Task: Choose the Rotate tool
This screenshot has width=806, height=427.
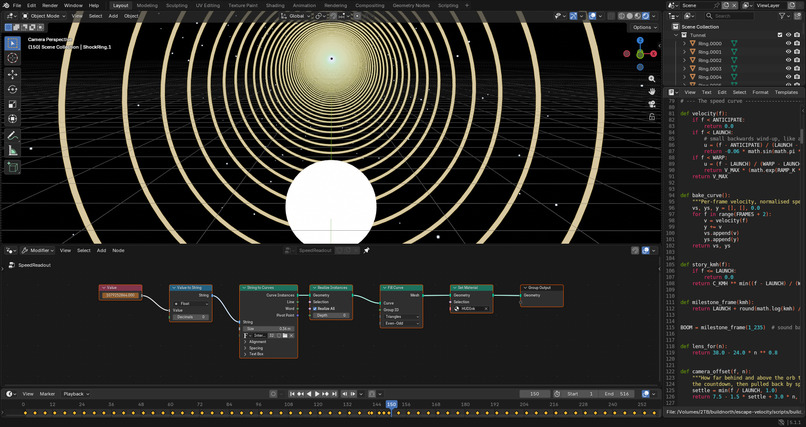Action: point(13,89)
